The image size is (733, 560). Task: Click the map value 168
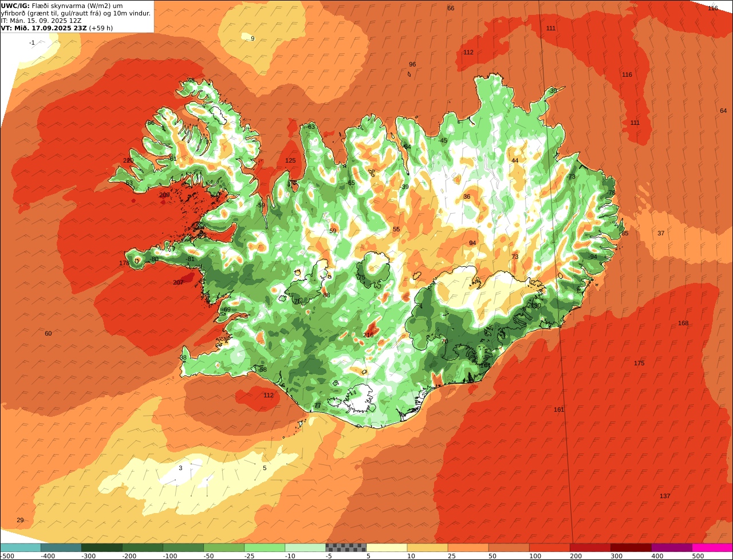[683, 323]
